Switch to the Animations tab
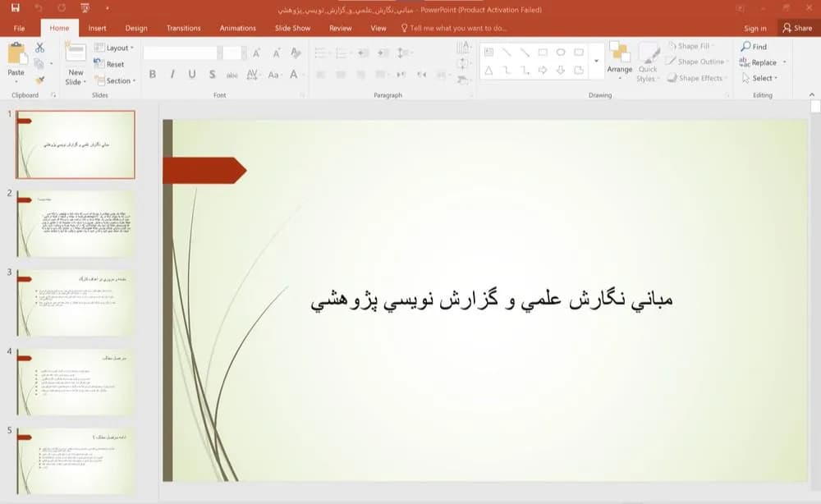Image resolution: width=821 pixels, height=504 pixels. point(238,28)
